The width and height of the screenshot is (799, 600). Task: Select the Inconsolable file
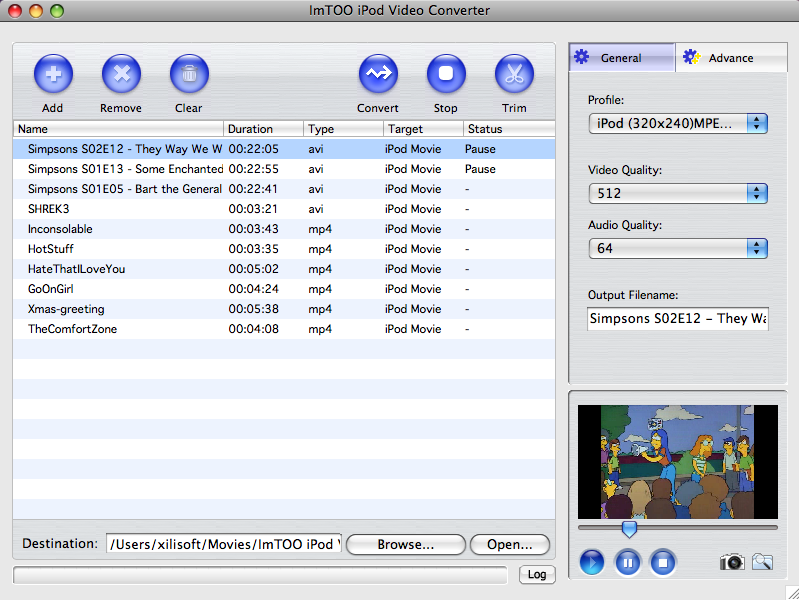[284, 229]
